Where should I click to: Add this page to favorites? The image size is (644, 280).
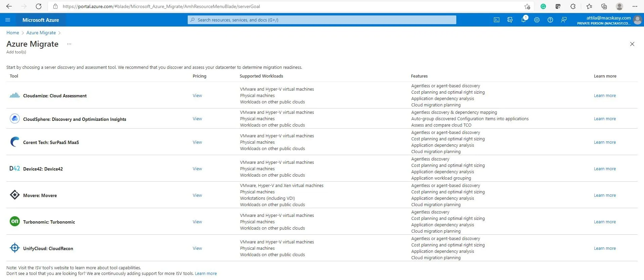coord(527,6)
